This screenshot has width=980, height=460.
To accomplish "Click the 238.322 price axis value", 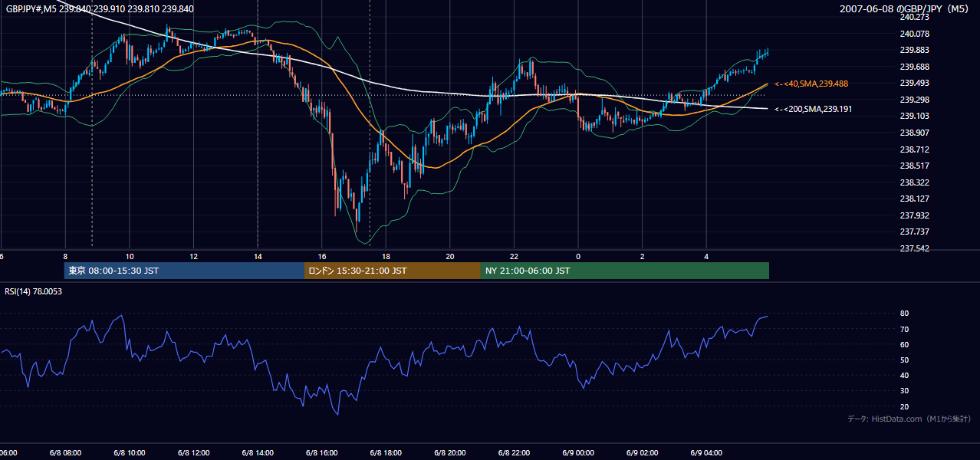I will pos(913,182).
